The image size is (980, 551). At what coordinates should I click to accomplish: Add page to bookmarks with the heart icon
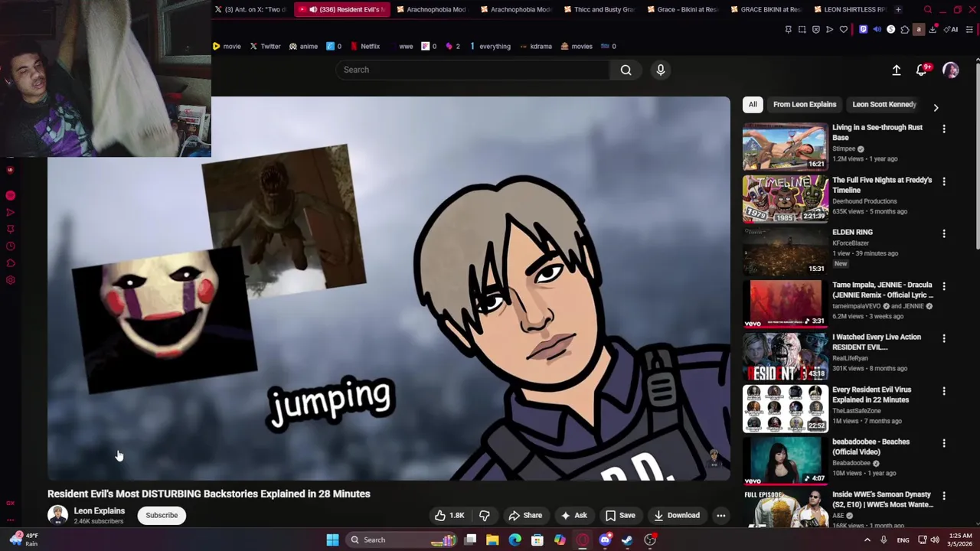[844, 30]
